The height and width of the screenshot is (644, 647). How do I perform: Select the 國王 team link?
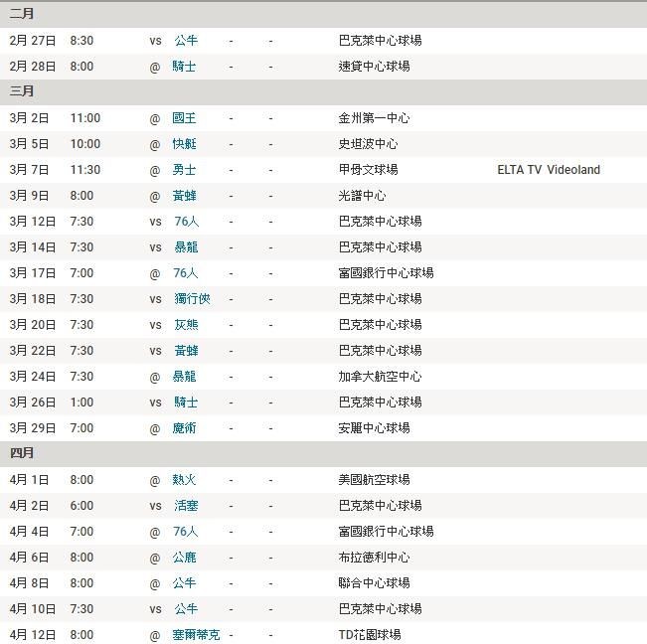185,118
